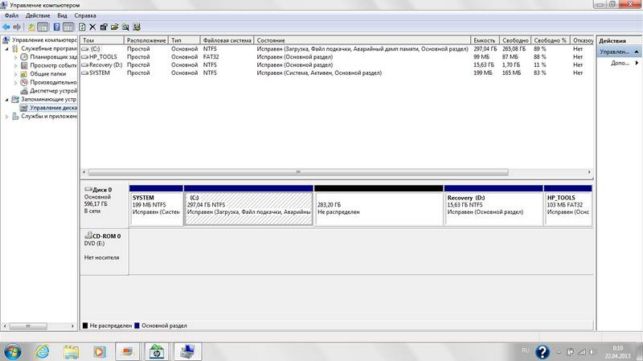Sort by the Емкость column header
643x361 pixels.
pyautogui.click(x=485, y=40)
